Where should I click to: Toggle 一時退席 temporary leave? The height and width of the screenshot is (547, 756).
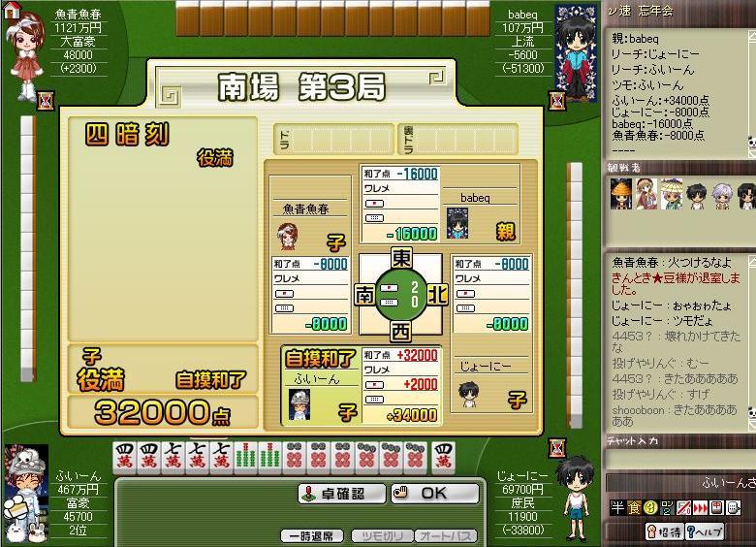312,536
